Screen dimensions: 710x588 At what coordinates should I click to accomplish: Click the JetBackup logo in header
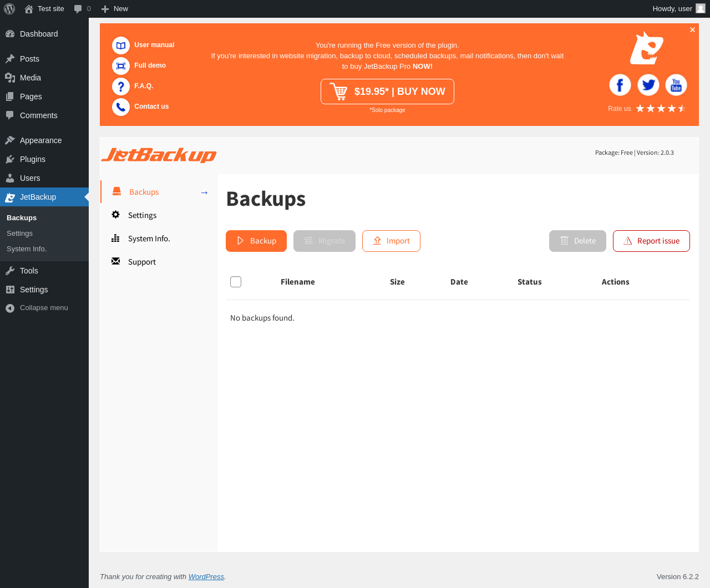pyautogui.click(x=159, y=155)
